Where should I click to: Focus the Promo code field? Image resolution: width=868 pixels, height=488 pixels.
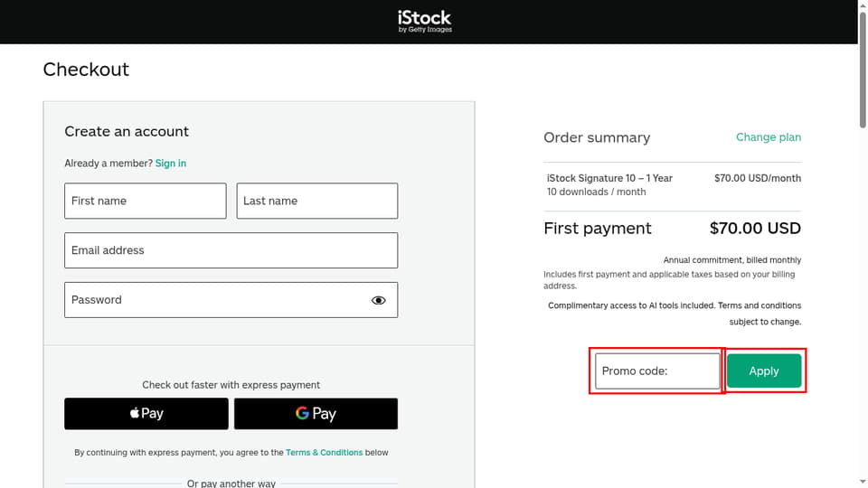tap(657, 371)
